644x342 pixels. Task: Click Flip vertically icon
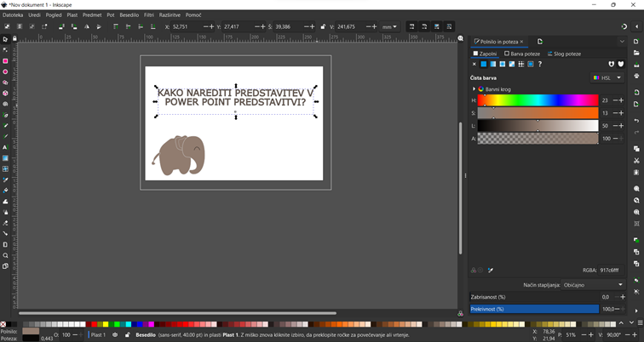[x=99, y=26]
